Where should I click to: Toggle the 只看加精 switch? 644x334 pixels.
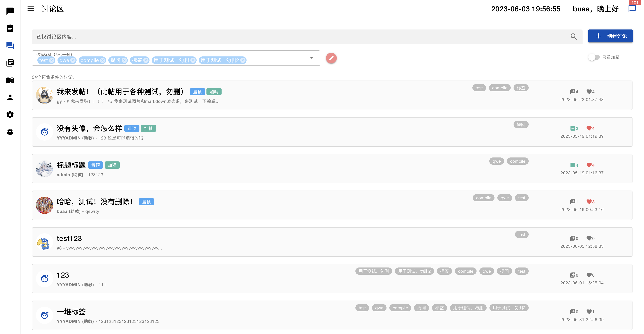594,57
